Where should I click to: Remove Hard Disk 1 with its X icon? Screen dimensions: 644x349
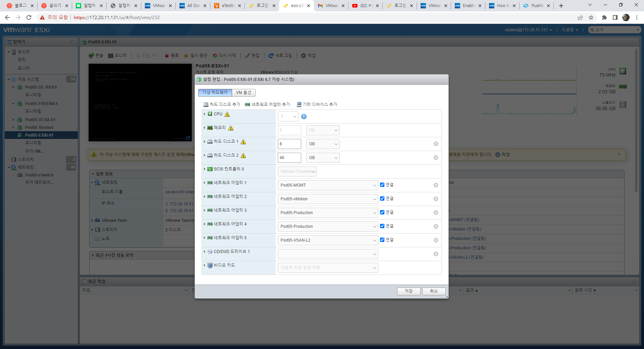[436, 144]
